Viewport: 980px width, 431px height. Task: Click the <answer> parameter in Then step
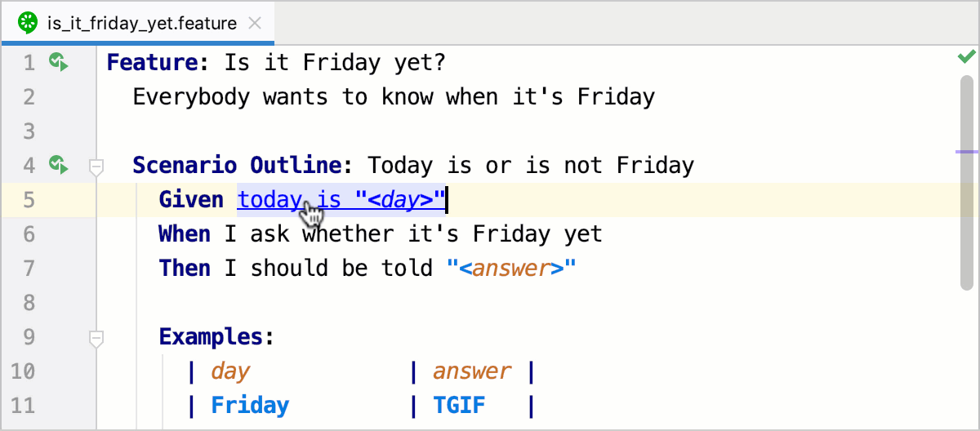pos(511,269)
